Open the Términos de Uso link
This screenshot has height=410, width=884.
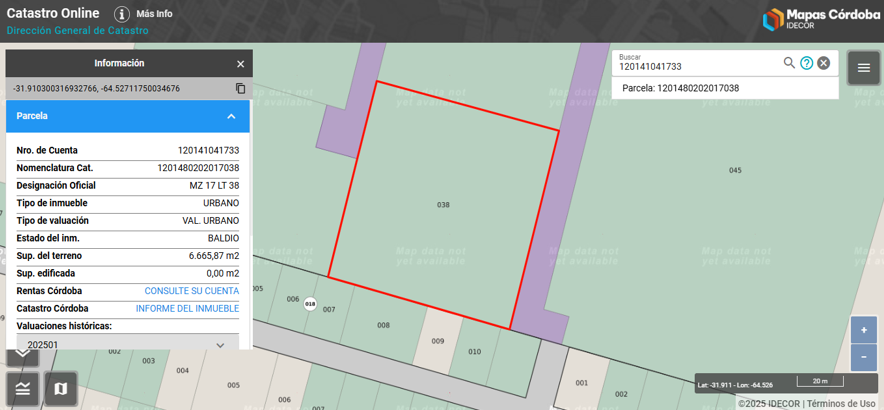(x=841, y=404)
